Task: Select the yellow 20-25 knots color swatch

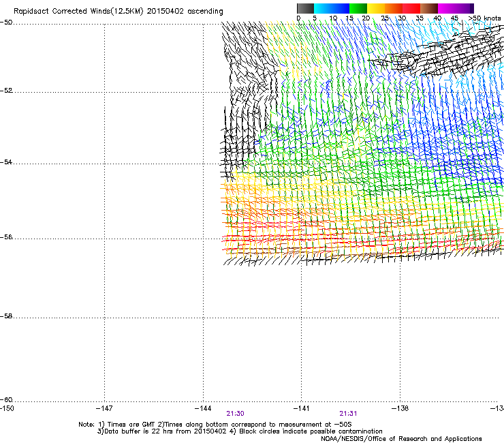Action: 376,8
